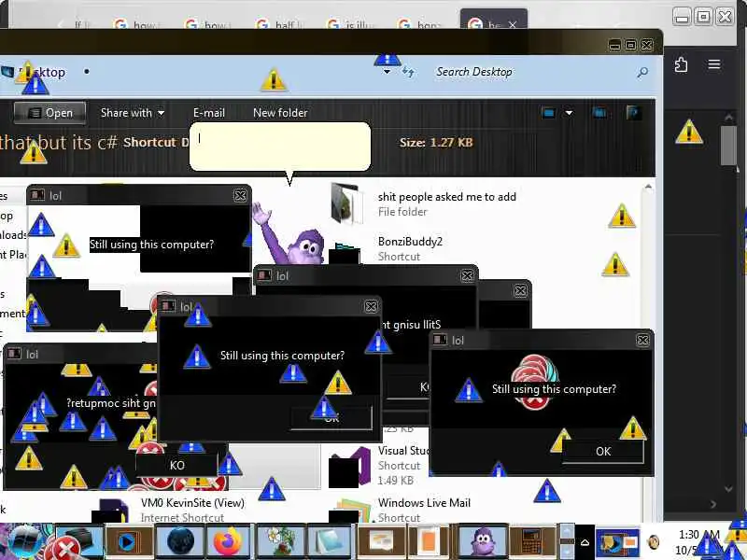This screenshot has height=560, width=747.
Task: Click OK in the lol dialog
Action: click(x=602, y=452)
